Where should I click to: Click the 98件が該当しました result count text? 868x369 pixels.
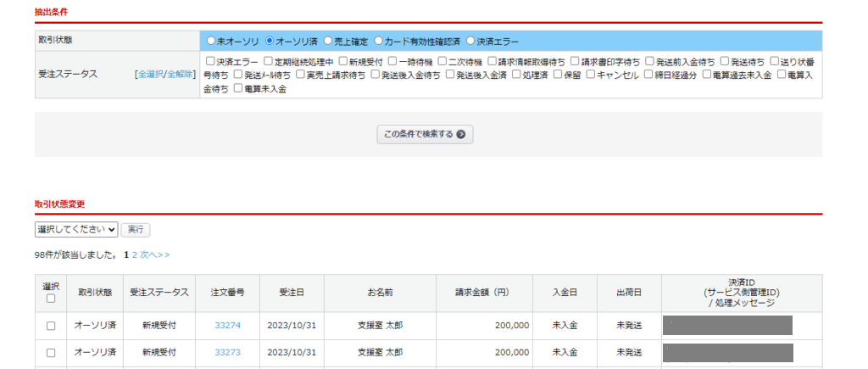[x=75, y=254]
